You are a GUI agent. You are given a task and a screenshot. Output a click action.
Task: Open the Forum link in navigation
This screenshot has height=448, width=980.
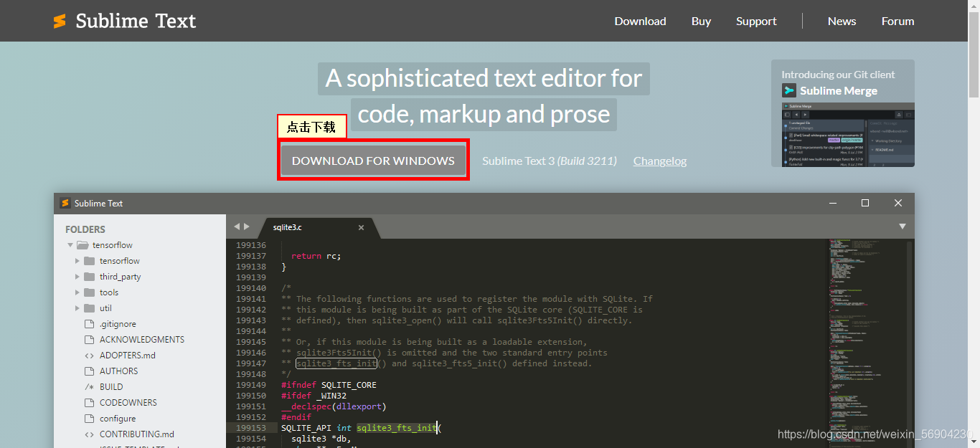[897, 22]
